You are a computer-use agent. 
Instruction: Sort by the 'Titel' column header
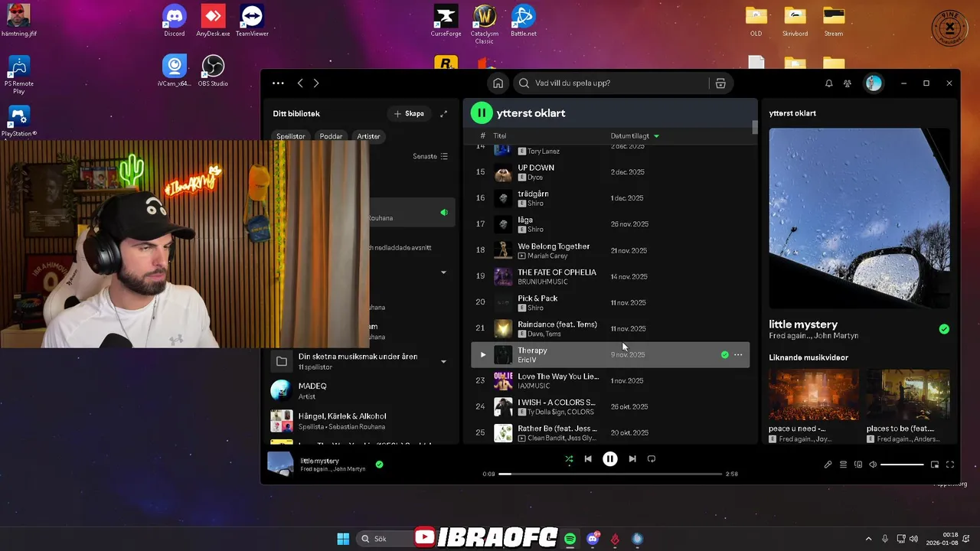(500, 135)
